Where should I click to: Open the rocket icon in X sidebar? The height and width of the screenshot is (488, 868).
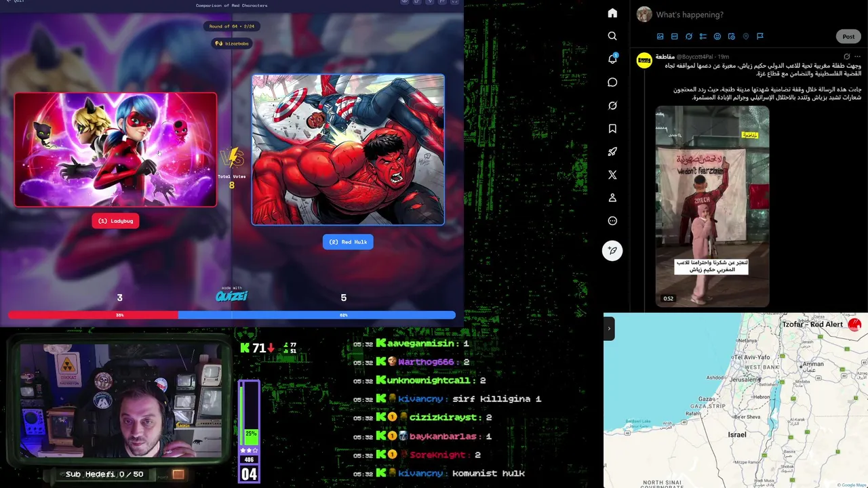pyautogui.click(x=612, y=151)
